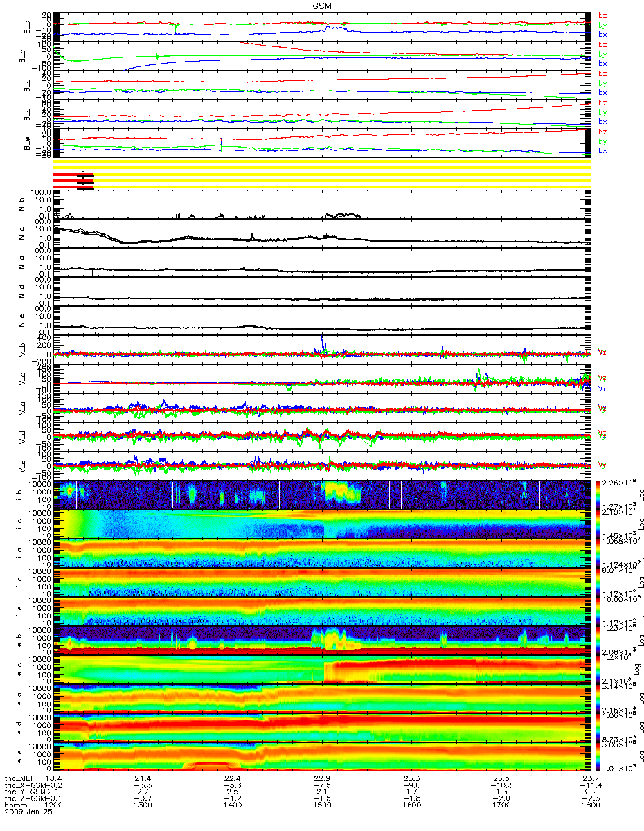
Task: Click the MLT value 21.4
Action: (x=143, y=778)
